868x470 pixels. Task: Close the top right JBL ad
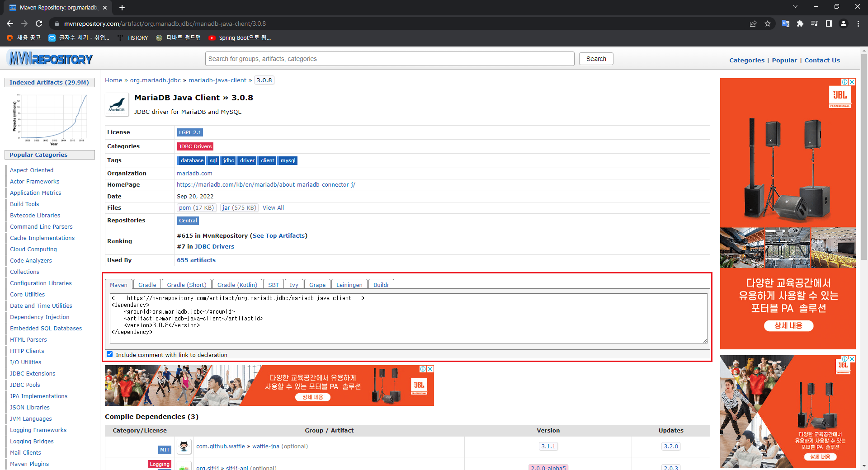pyautogui.click(x=852, y=82)
